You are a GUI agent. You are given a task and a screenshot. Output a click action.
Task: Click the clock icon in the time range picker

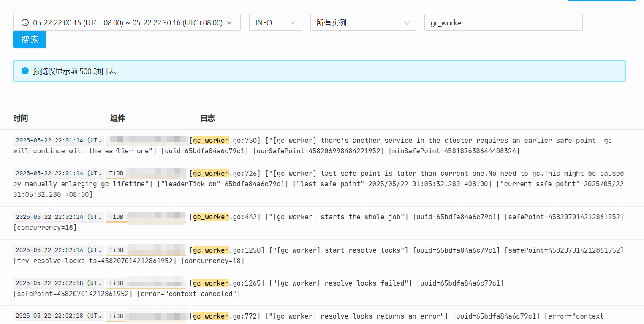point(25,23)
